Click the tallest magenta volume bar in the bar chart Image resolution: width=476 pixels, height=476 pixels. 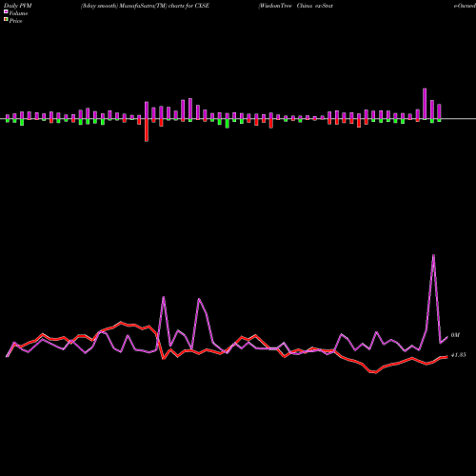[425, 104]
